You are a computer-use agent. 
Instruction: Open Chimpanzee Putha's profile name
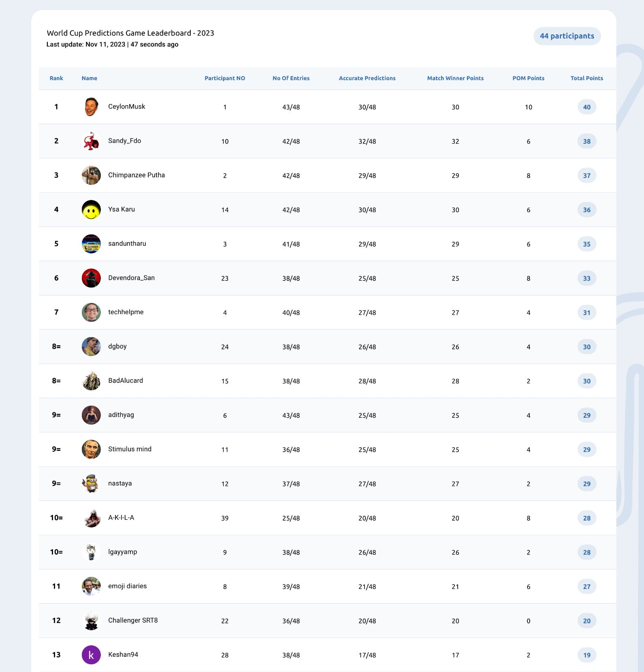136,175
